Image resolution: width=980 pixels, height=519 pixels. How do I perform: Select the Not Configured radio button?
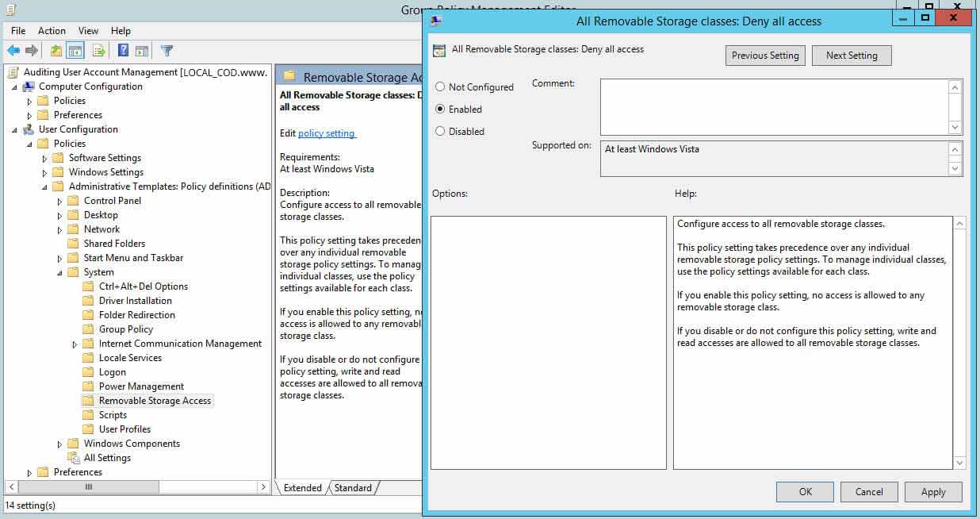[440, 87]
